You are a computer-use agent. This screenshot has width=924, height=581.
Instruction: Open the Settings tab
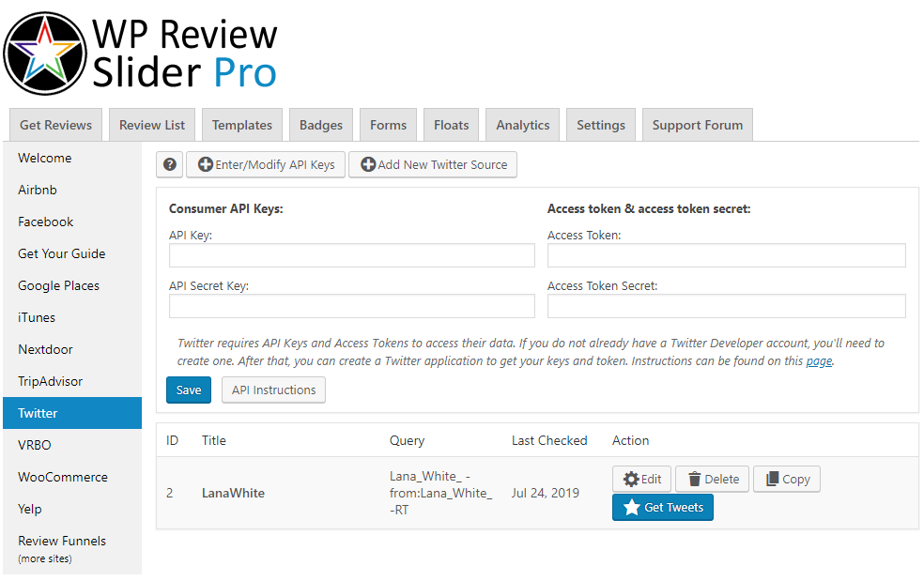[601, 125]
